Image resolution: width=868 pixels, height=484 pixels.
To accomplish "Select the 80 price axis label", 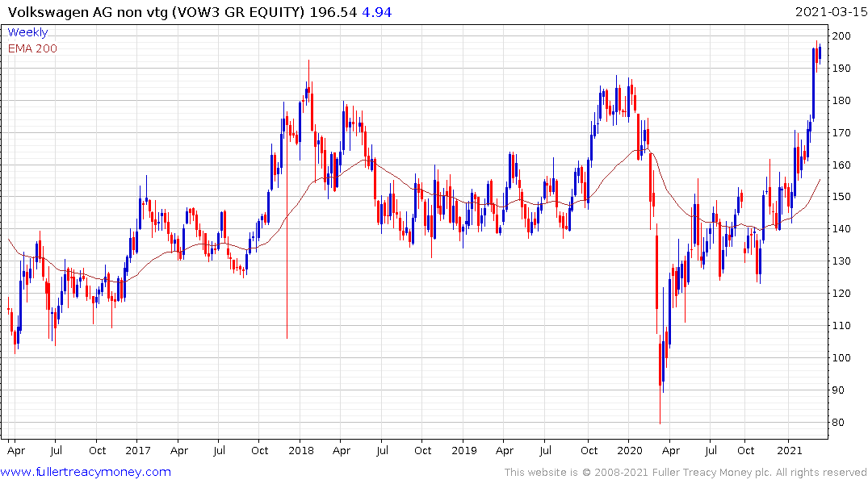I will click(x=838, y=422).
